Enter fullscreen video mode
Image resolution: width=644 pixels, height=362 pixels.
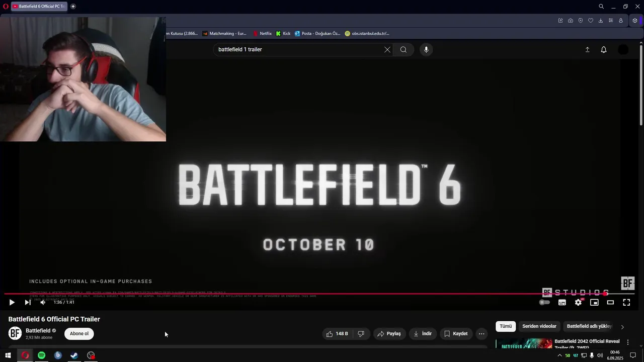pyautogui.click(x=626, y=302)
